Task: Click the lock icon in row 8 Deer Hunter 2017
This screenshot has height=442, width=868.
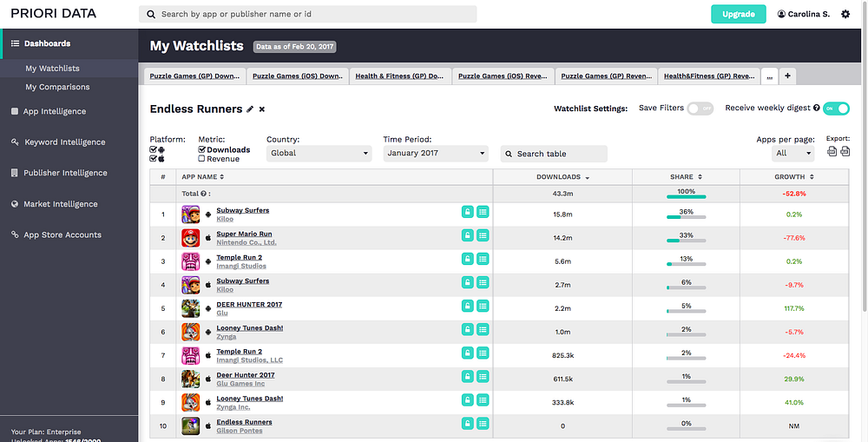Action: point(468,377)
